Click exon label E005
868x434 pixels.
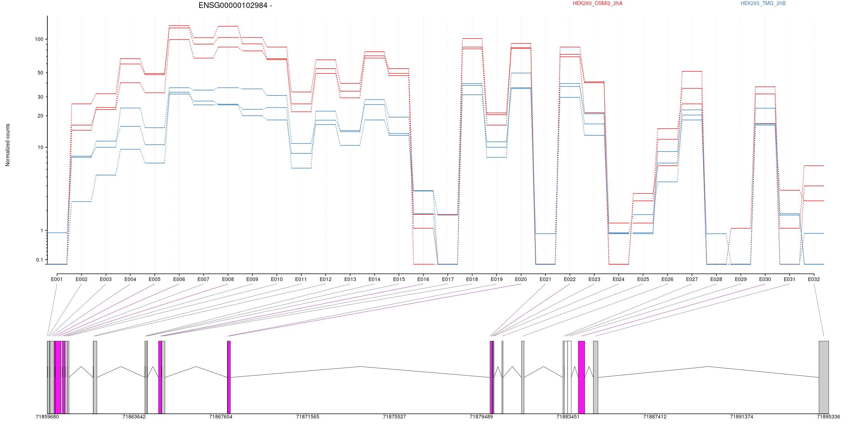[154, 279]
